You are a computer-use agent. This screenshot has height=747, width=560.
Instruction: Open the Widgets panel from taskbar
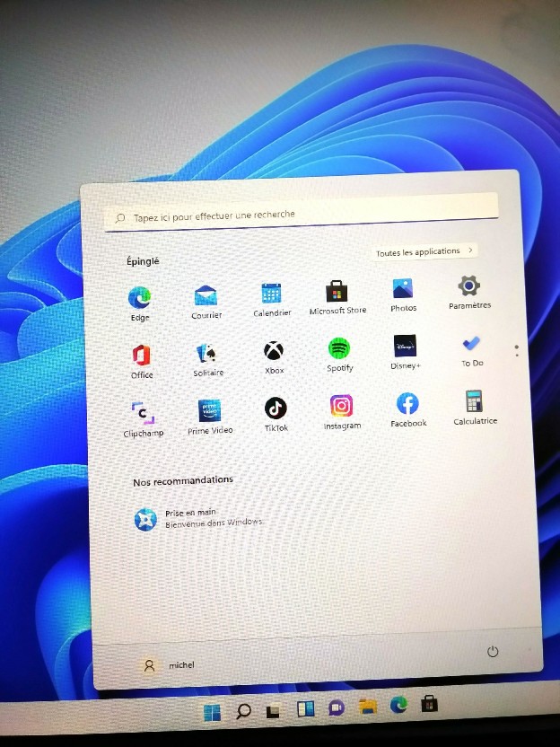(x=305, y=709)
